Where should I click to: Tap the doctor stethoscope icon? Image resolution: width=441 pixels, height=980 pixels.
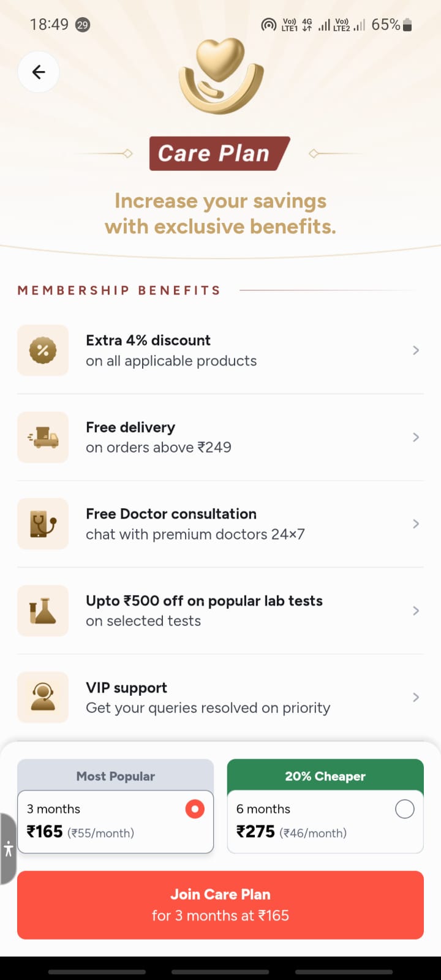[x=43, y=524]
